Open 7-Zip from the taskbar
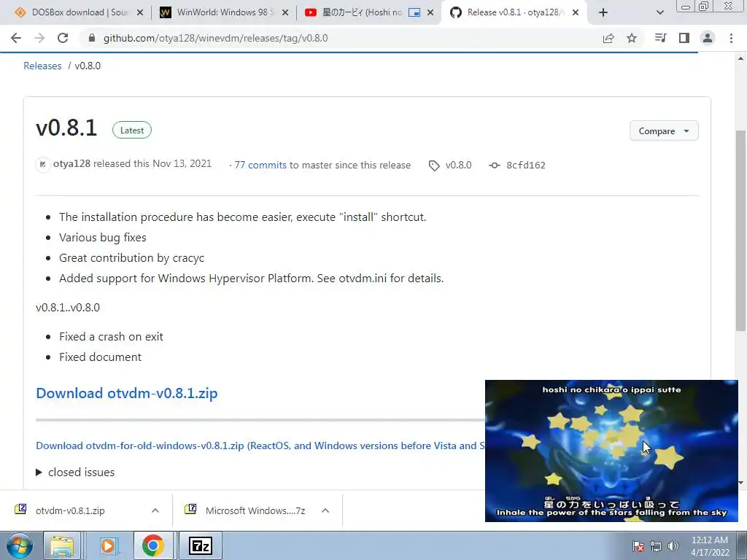The height and width of the screenshot is (560, 747). (200, 545)
